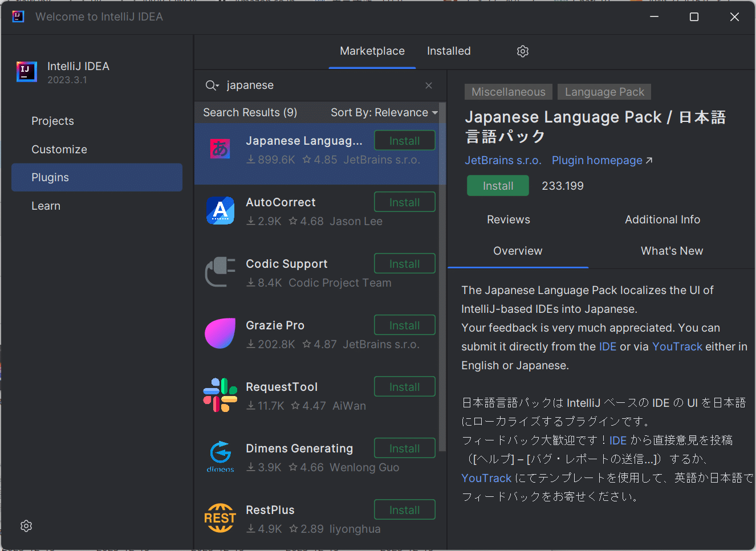The width and height of the screenshot is (756, 551).
Task: Open plugin settings gear next to Installed
Action: click(x=522, y=51)
